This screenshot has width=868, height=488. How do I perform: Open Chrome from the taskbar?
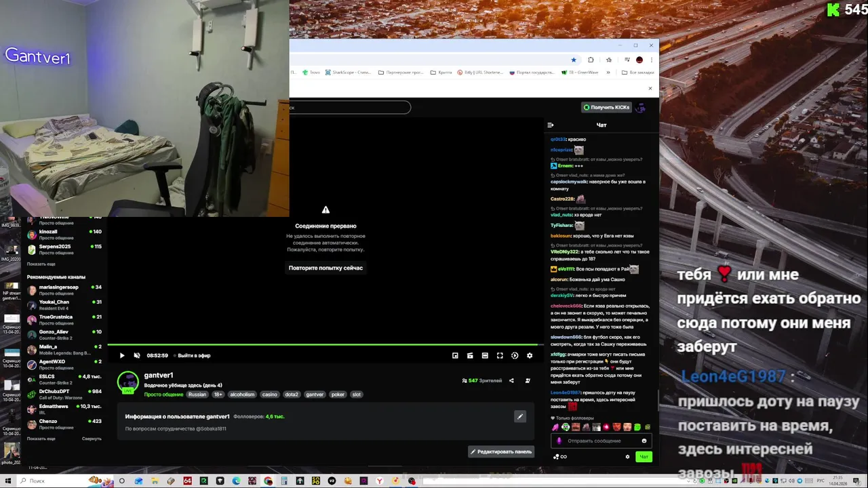(x=269, y=481)
